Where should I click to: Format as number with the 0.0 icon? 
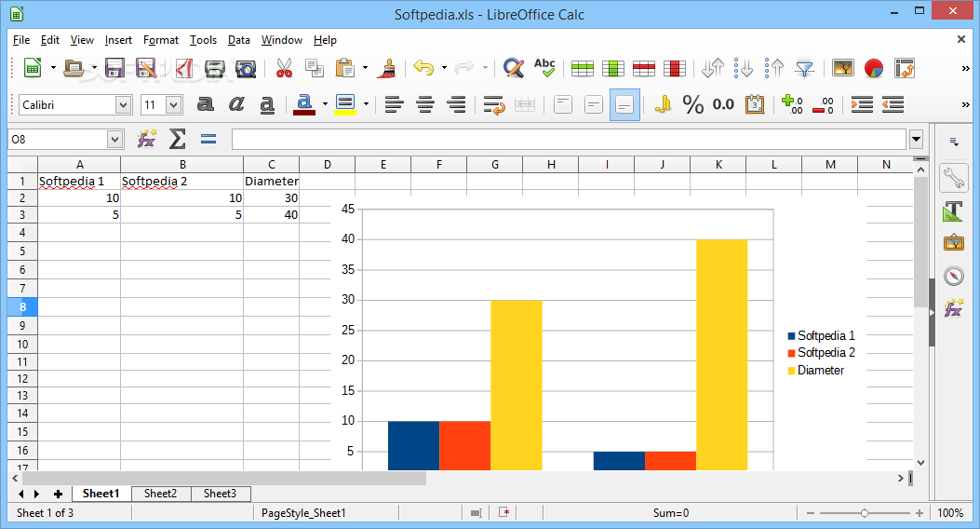(x=724, y=104)
